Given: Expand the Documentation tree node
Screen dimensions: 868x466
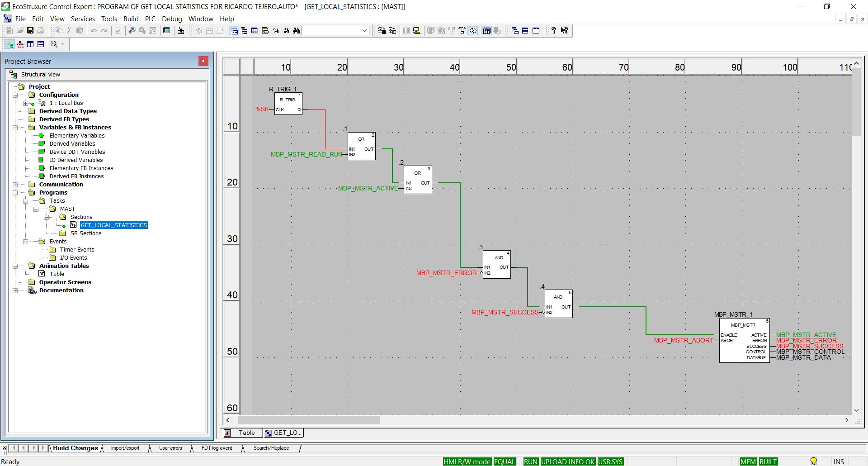Looking at the screenshot, I should click(15, 290).
